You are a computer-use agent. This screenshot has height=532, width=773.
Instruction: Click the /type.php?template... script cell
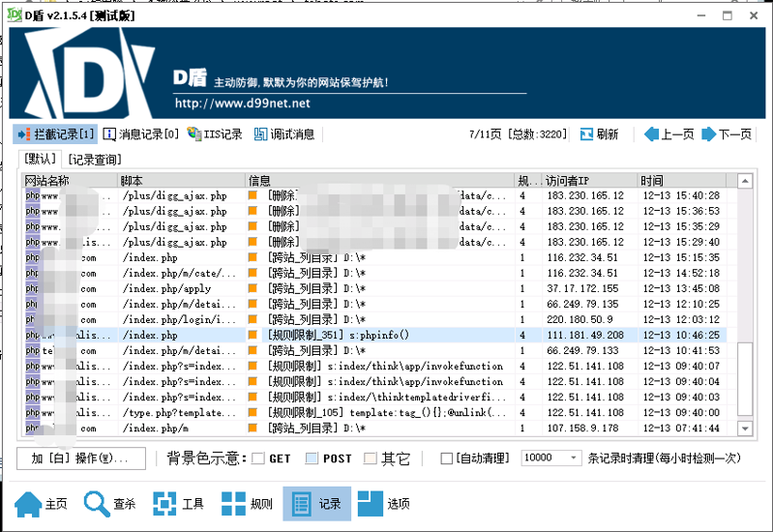point(179,413)
